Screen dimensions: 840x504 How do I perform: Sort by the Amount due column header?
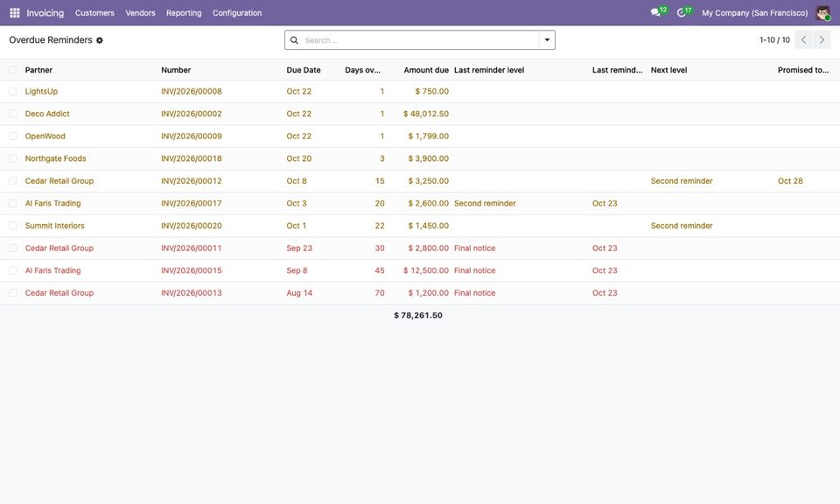tap(426, 70)
